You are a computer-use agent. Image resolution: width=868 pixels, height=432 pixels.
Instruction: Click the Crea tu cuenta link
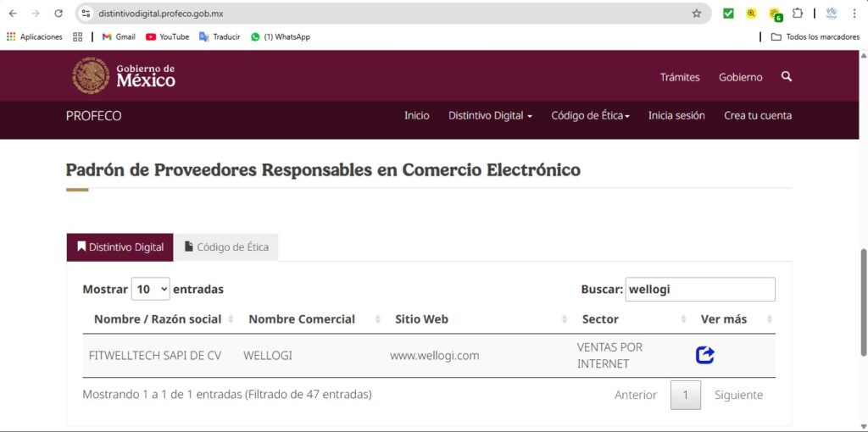(757, 115)
